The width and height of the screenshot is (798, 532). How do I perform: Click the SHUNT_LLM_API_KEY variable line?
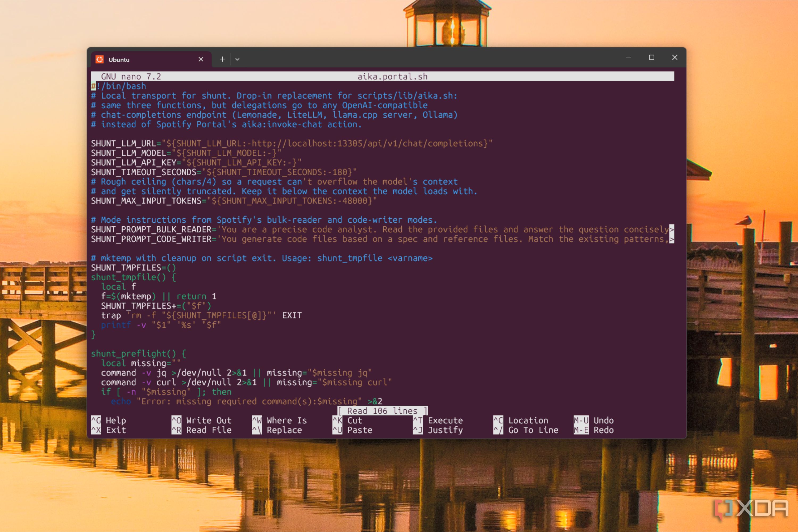pos(196,163)
